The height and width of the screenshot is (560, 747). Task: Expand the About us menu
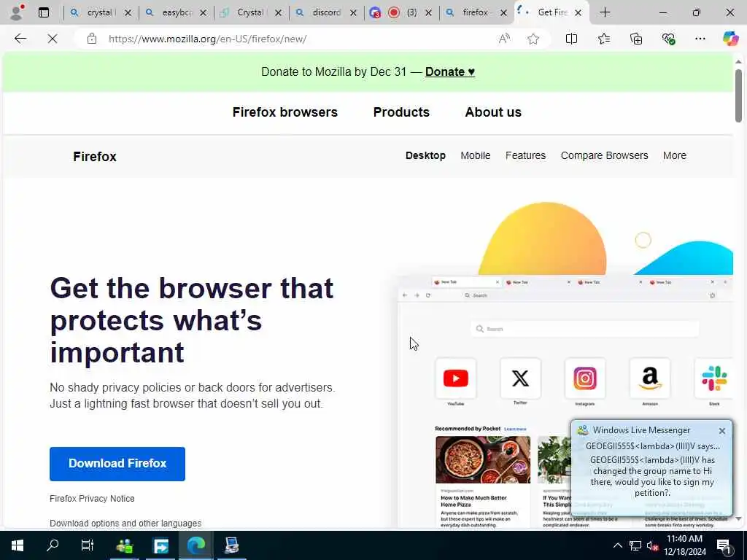(493, 112)
